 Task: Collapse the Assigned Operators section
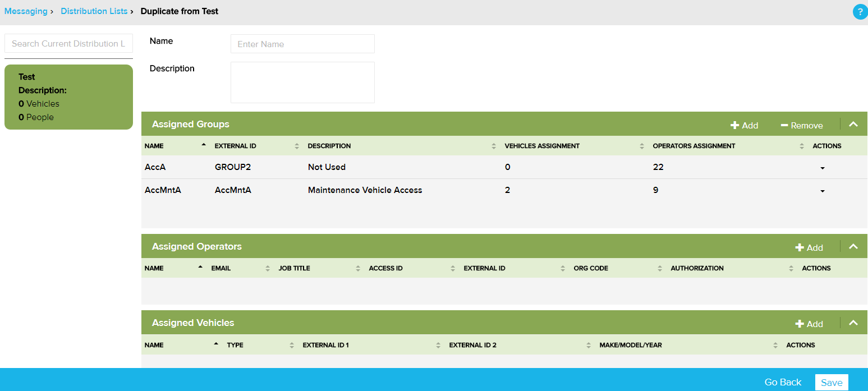[853, 247]
